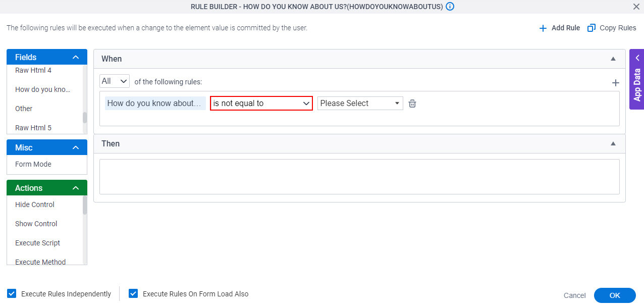Collapse the Misc panel
The width and height of the screenshot is (644, 306).
(x=76, y=148)
